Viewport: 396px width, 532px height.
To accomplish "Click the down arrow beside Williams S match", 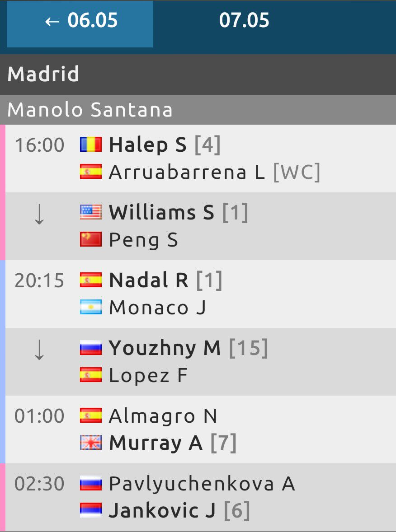I will tap(39, 215).
